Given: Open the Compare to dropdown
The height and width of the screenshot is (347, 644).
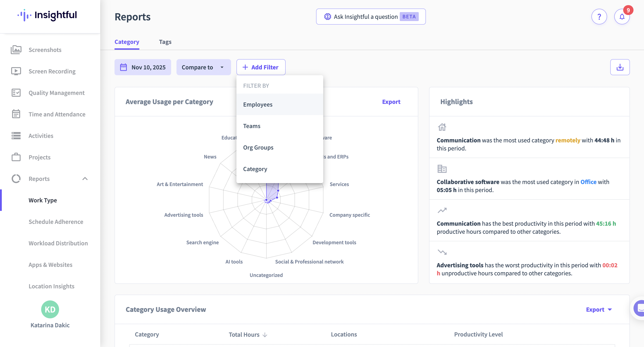Looking at the screenshot, I should click(x=204, y=67).
